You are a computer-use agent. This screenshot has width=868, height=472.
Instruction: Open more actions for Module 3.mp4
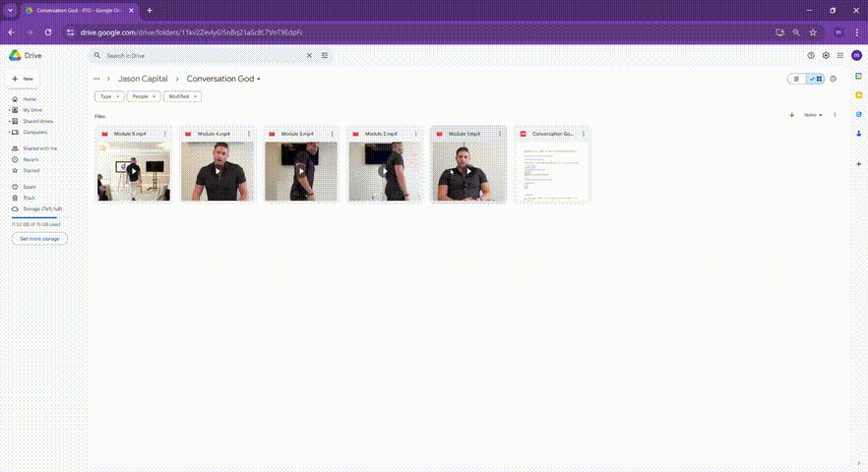click(x=333, y=134)
